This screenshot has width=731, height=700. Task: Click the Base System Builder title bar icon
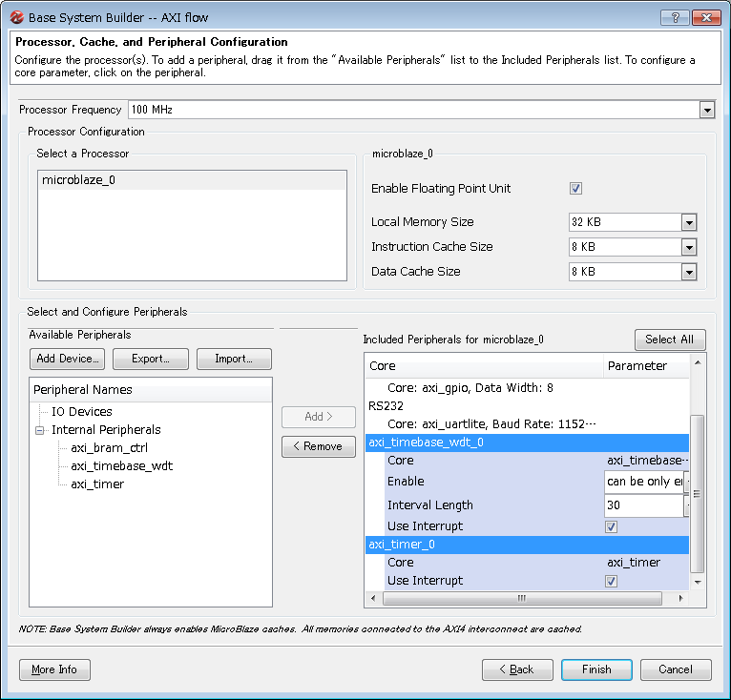(16, 17)
